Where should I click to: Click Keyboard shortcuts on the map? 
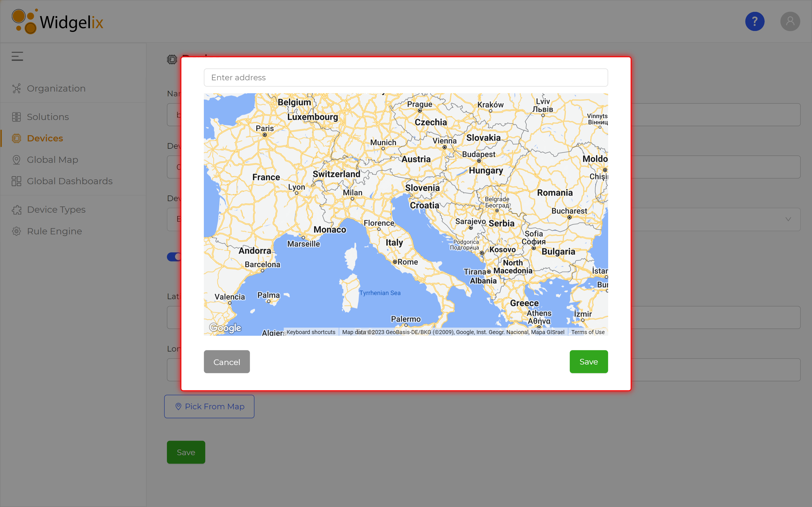[311, 332]
